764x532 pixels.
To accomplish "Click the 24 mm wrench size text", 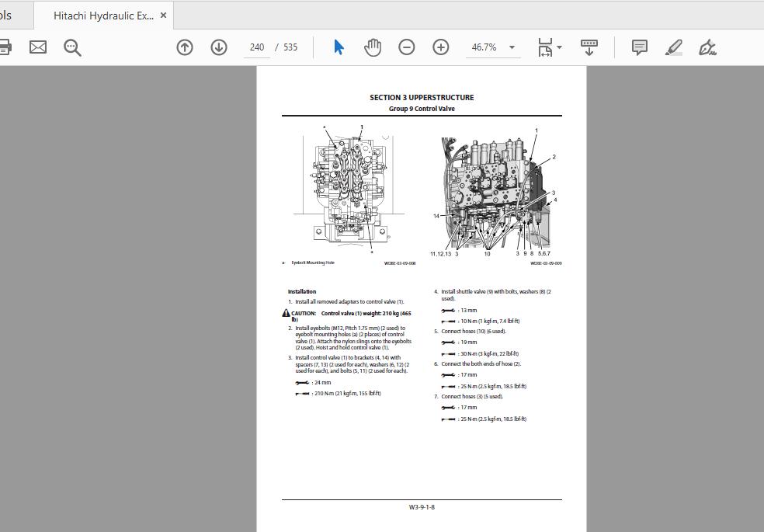I will pos(322,383).
